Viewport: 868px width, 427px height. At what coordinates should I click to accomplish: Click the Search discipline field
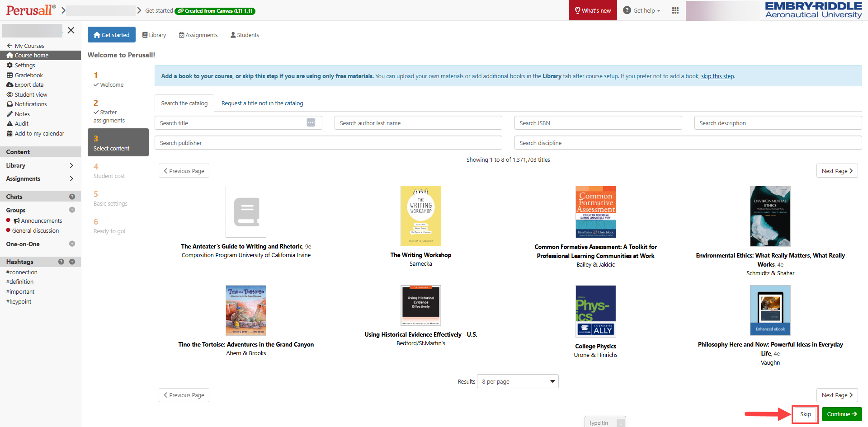click(x=688, y=143)
